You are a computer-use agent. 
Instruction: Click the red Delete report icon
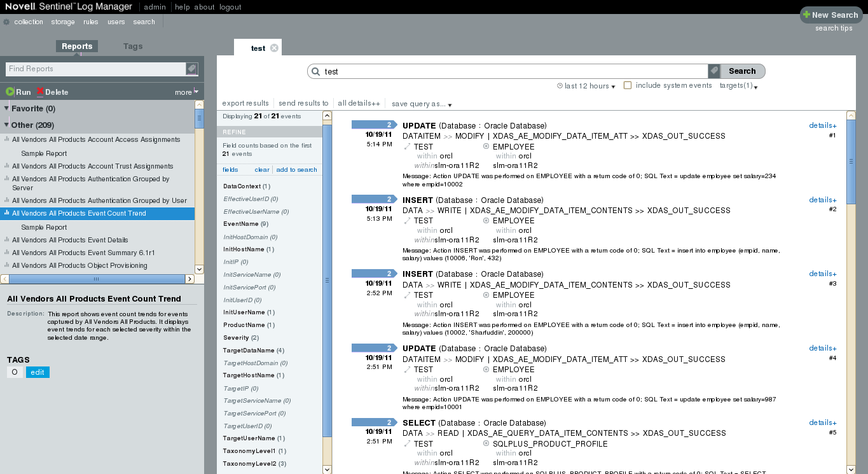click(x=40, y=92)
